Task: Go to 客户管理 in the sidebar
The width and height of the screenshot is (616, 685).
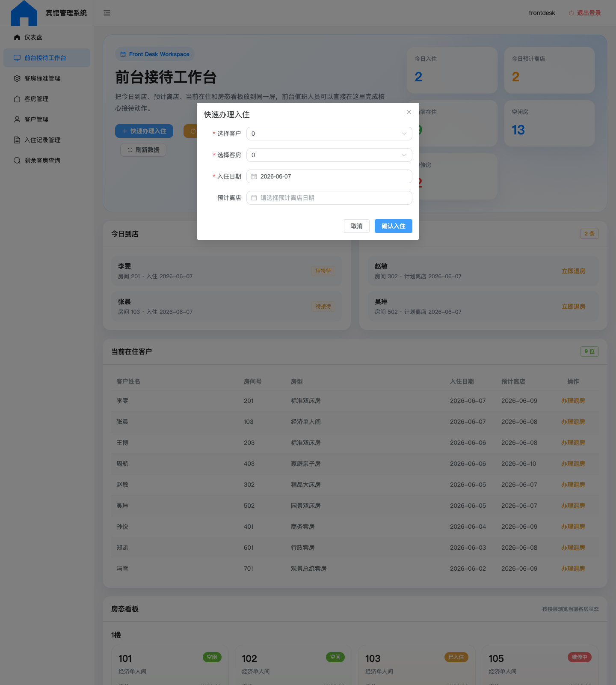Action: click(47, 119)
